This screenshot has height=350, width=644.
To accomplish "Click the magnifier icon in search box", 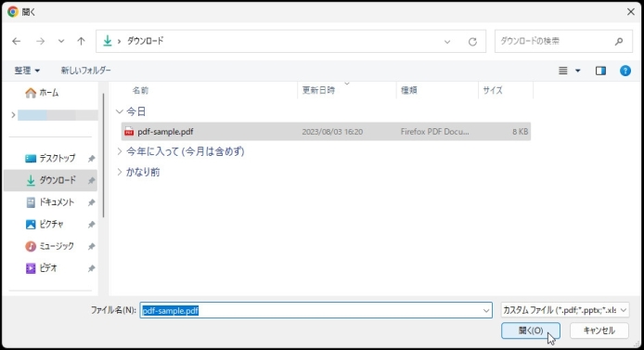I will [x=619, y=41].
